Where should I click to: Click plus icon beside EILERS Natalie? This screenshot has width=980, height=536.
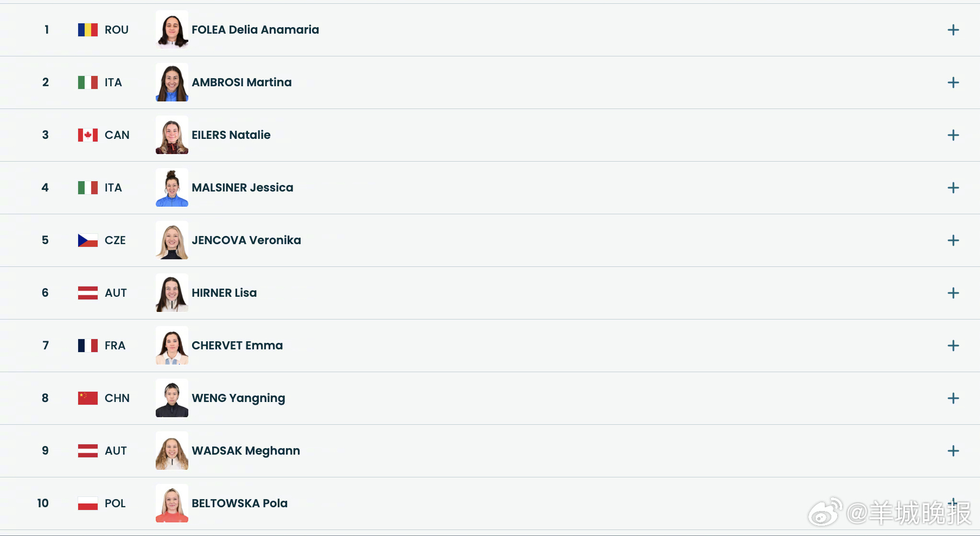coord(953,135)
